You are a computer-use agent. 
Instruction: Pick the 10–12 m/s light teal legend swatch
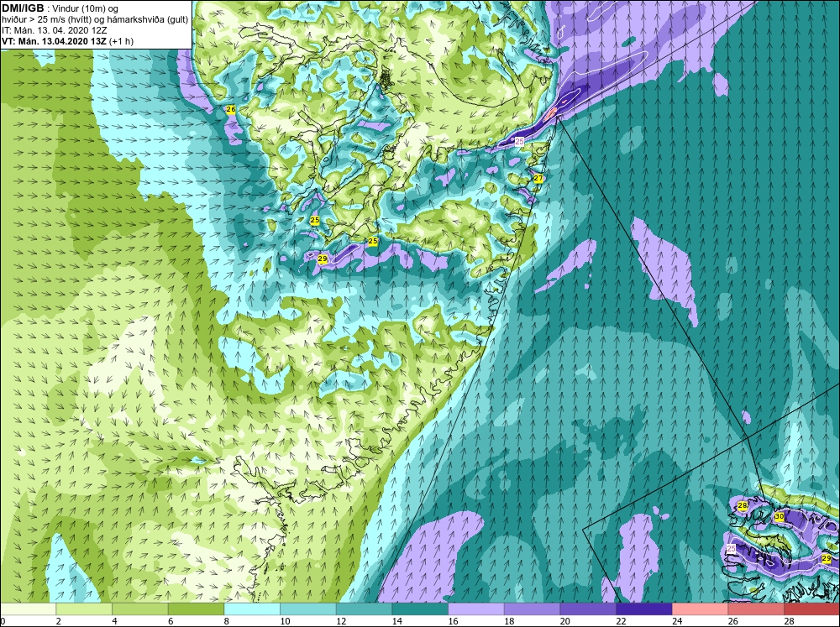click(x=308, y=609)
